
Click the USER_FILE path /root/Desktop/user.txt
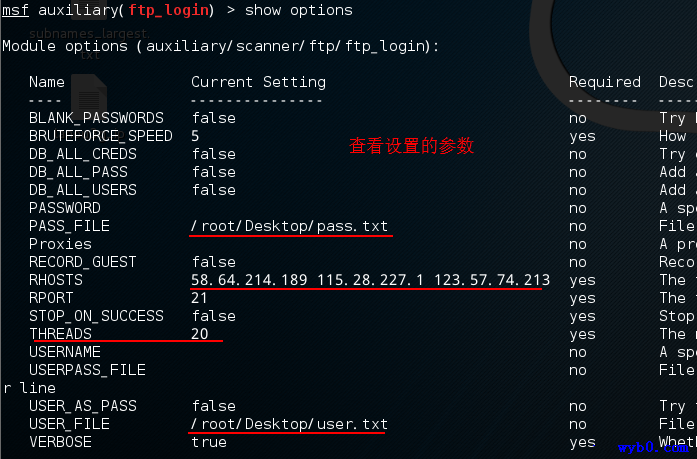click(290, 424)
